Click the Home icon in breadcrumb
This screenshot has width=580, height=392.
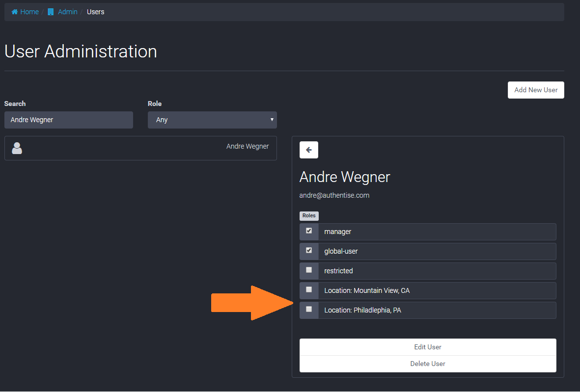coord(15,12)
